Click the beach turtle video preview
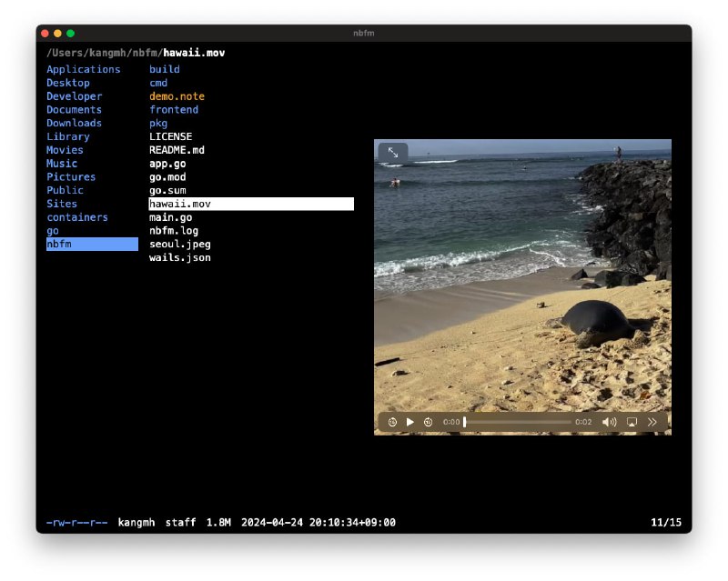This screenshot has height=581, width=728. [x=522, y=273]
